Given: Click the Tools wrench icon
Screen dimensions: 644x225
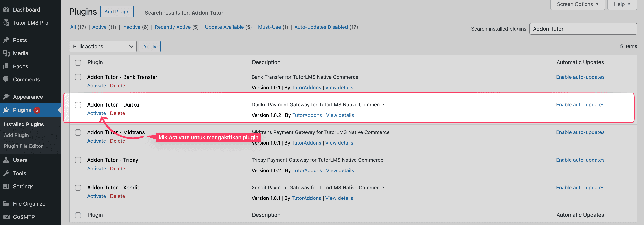Looking at the screenshot, I should [x=6, y=173].
